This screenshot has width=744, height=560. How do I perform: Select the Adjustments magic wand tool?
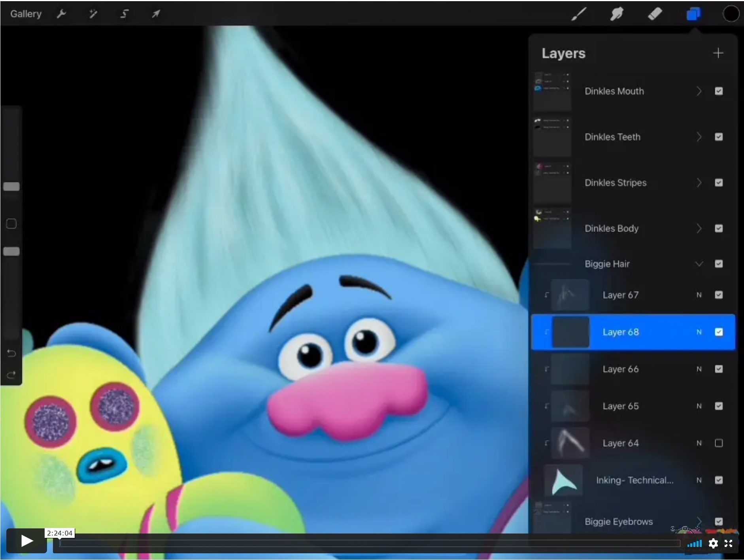pyautogui.click(x=93, y=13)
